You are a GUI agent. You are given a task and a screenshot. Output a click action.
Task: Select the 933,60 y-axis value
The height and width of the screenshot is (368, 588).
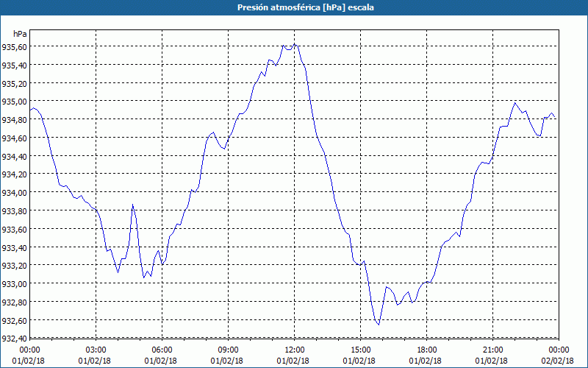[14, 229]
